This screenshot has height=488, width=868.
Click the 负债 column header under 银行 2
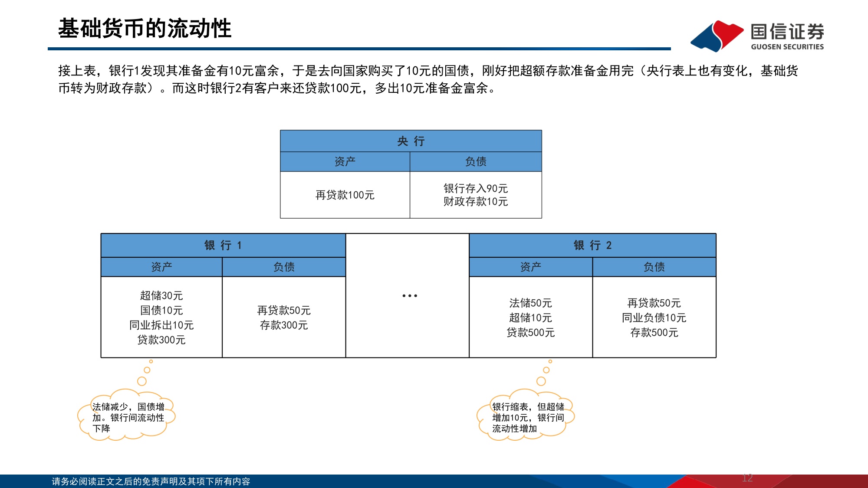[x=654, y=267]
